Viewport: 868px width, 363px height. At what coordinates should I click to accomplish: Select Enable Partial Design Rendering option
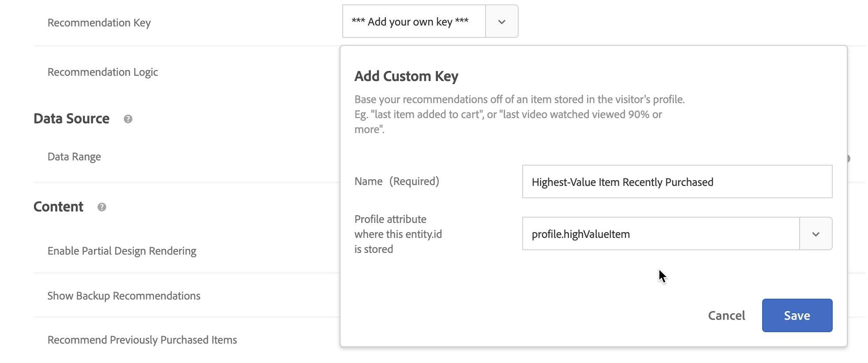[x=122, y=251]
